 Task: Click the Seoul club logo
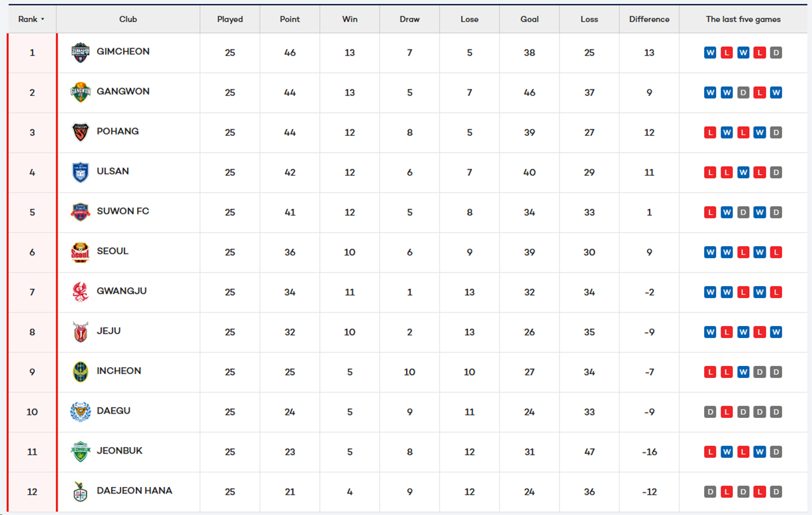81,252
